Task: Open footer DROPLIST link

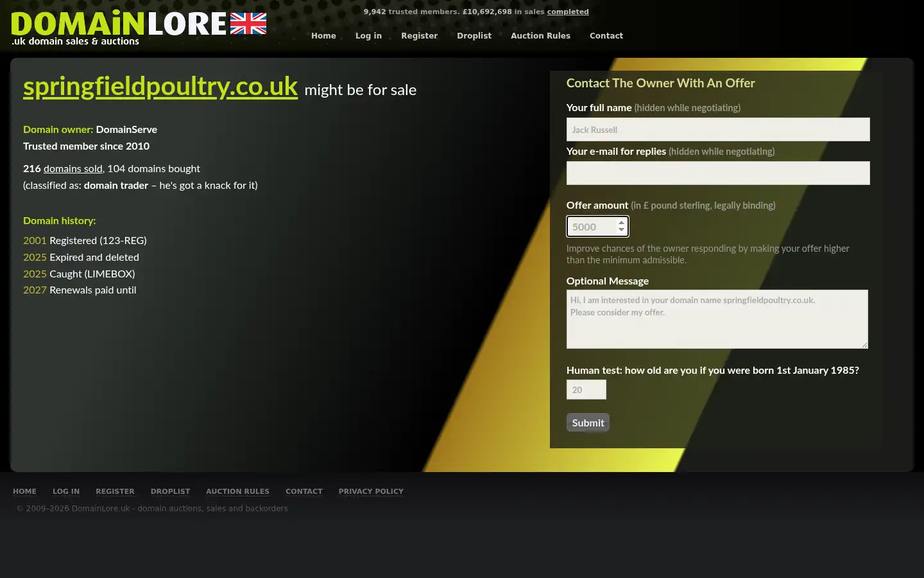Action: click(x=170, y=491)
